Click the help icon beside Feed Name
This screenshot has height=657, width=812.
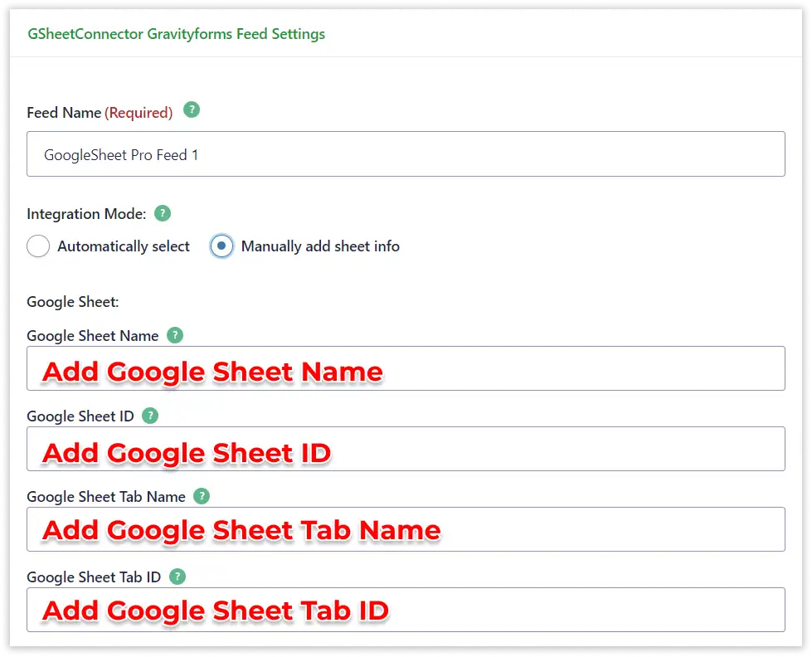tap(192, 109)
